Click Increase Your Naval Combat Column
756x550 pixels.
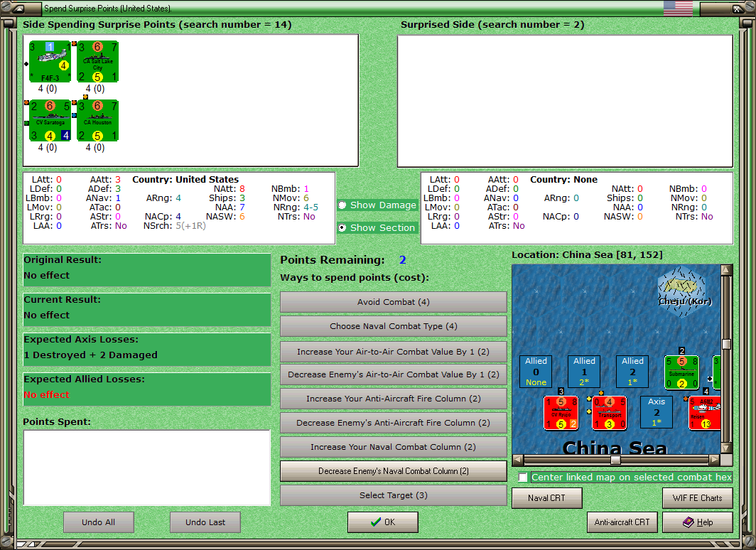click(394, 447)
